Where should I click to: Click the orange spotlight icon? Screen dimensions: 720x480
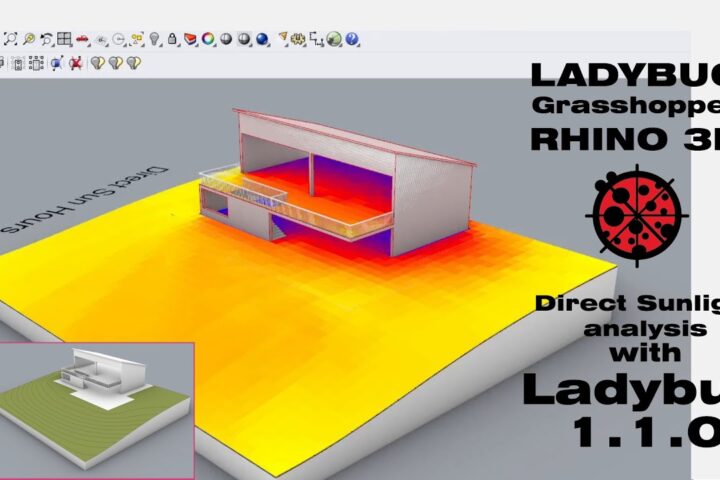tap(283, 39)
